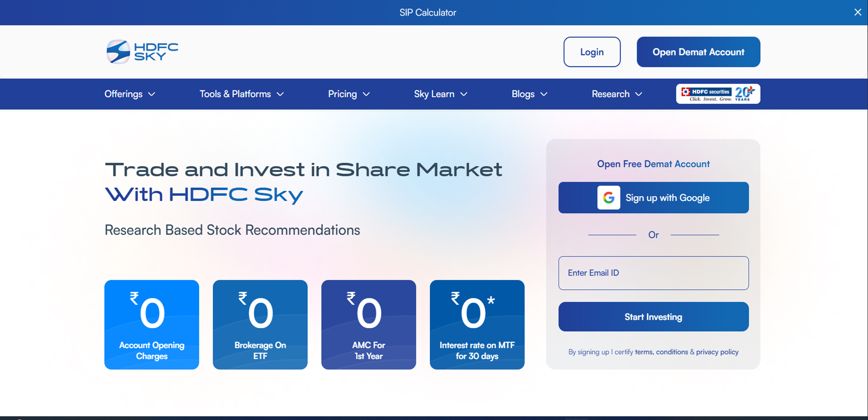Select the zero Interest rate on MTF tile
The width and height of the screenshot is (868, 420).
(477, 324)
